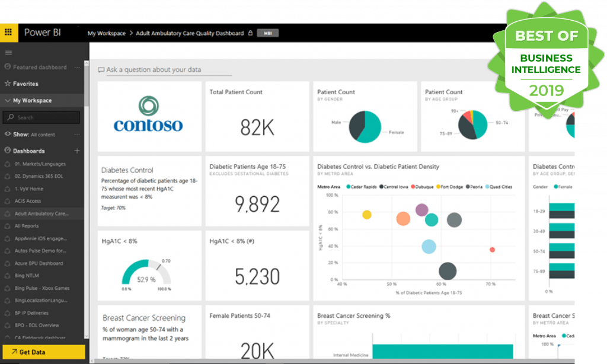The image size is (607, 364).
Task: Open Azure BPU Dashboard
Action: coord(39,263)
